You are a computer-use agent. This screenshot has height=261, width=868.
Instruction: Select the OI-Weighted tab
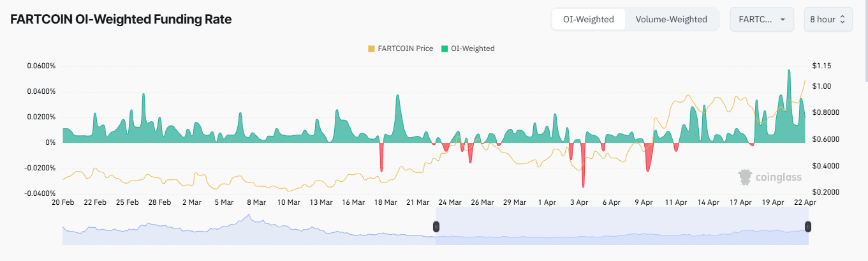(588, 19)
